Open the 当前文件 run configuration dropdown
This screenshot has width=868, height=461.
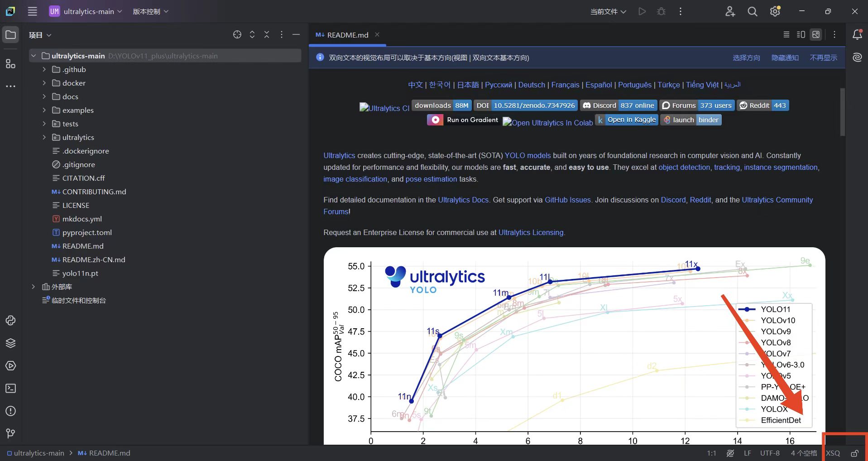pos(608,11)
